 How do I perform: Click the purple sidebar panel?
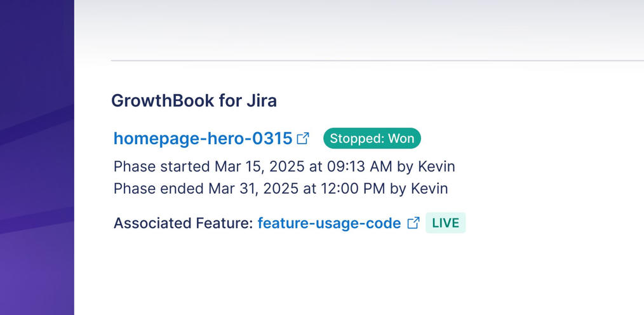click(x=37, y=159)
